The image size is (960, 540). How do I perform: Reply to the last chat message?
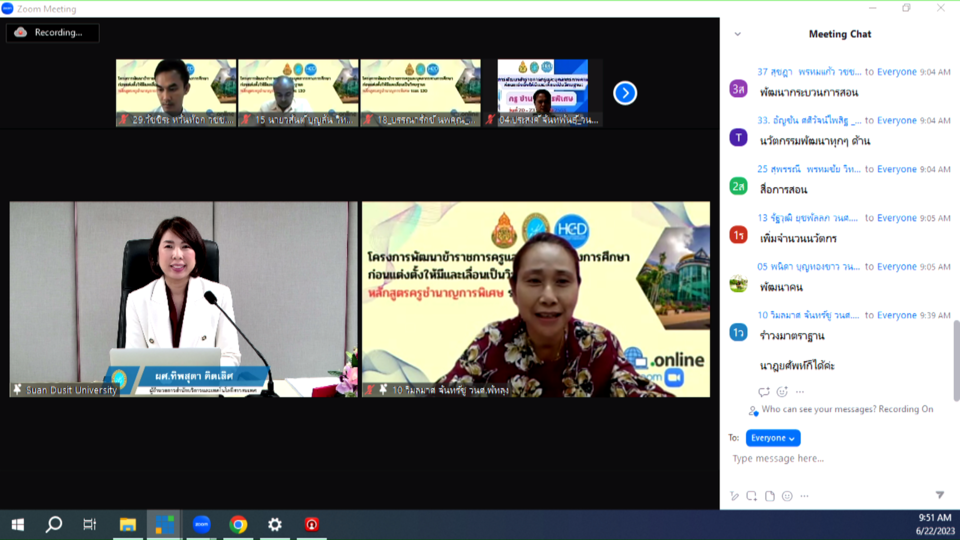click(763, 392)
